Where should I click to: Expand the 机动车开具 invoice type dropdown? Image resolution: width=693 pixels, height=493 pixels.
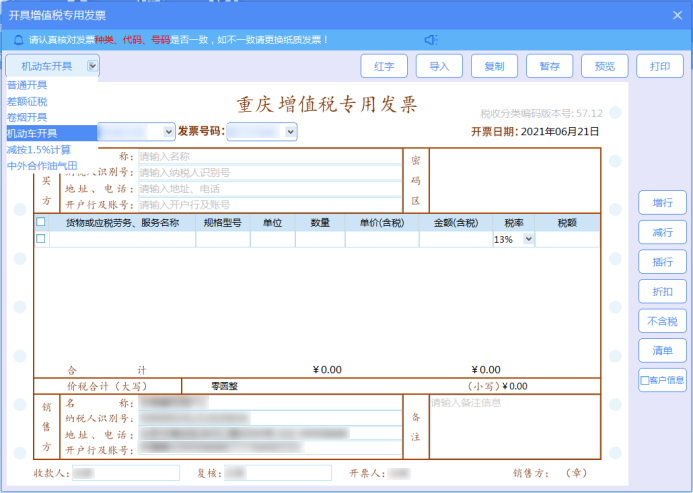93,66
